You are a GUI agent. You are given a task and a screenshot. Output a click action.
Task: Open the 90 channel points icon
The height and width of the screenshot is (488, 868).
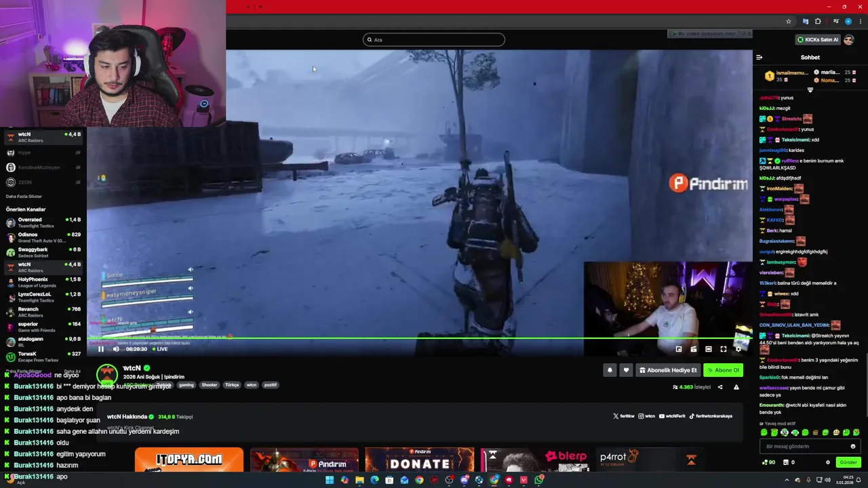768,462
